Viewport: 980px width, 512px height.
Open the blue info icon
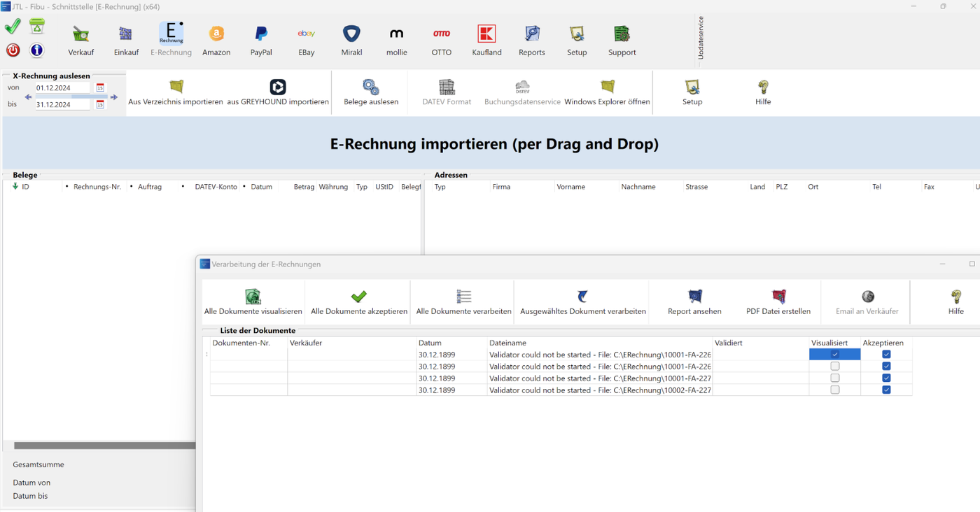pyautogui.click(x=37, y=50)
